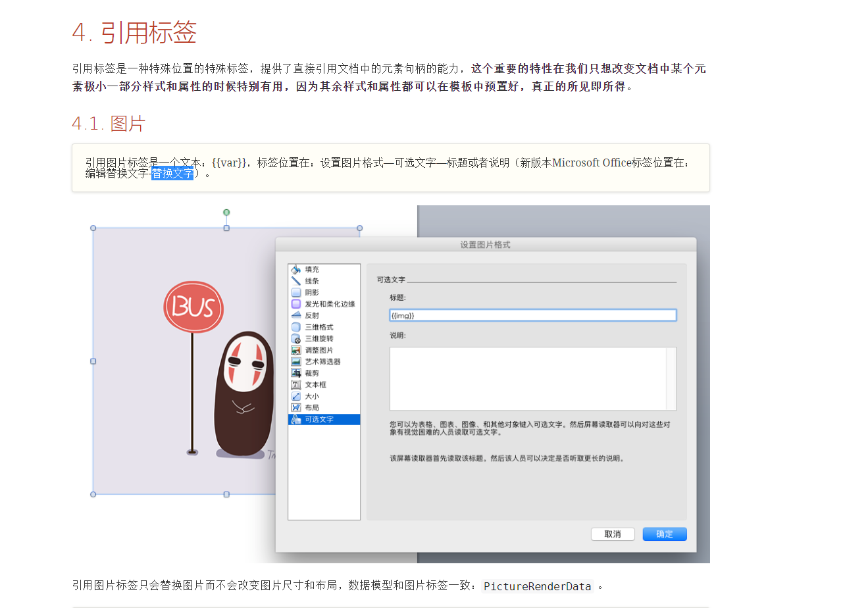The image size is (868, 608).
Task: Select the 艺术筛选器 artistic filter icon
Action: [x=296, y=362]
